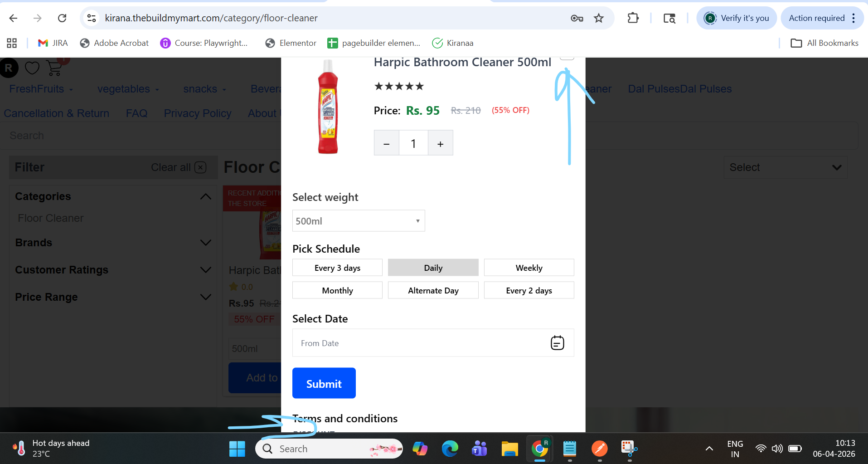The width and height of the screenshot is (868, 464).
Task: Expand the Price Range filter section
Action: [x=205, y=297]
